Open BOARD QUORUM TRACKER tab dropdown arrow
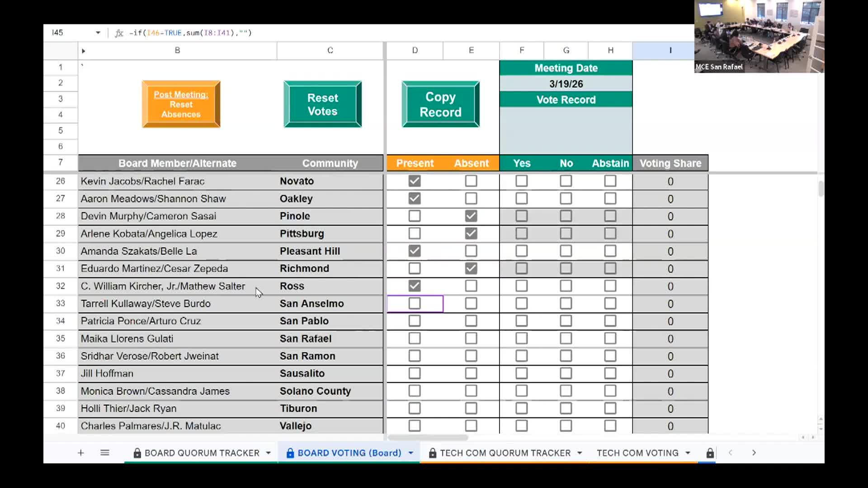 (x=269, y=453)
